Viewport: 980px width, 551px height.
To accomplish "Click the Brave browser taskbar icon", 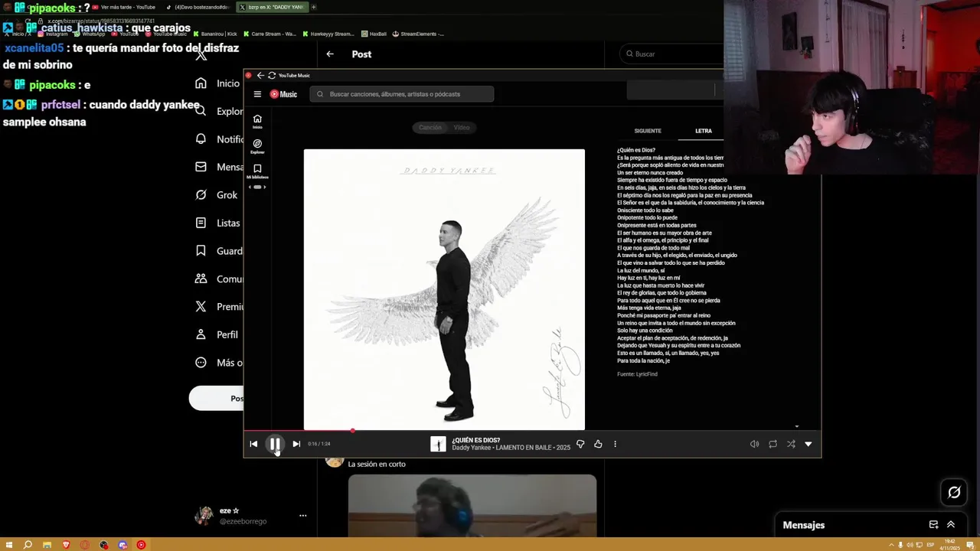I will [x=66, y=545].
